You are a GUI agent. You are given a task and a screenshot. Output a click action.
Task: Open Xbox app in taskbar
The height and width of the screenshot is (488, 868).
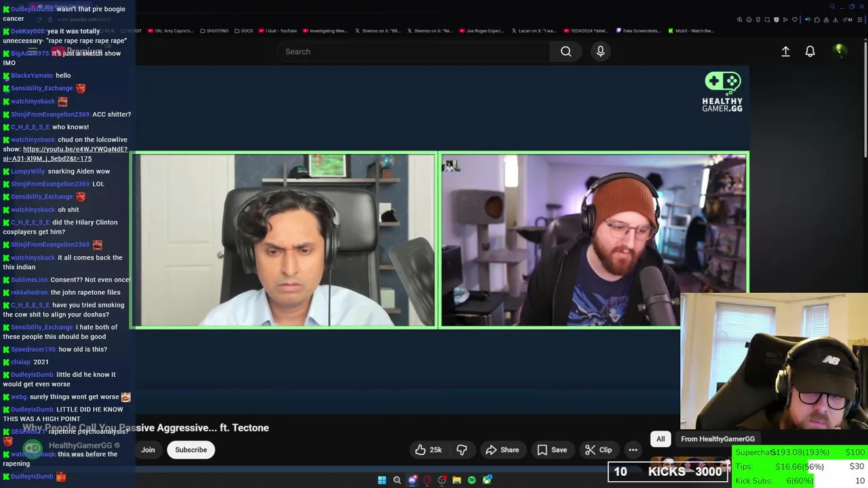[x=487, y=480]
